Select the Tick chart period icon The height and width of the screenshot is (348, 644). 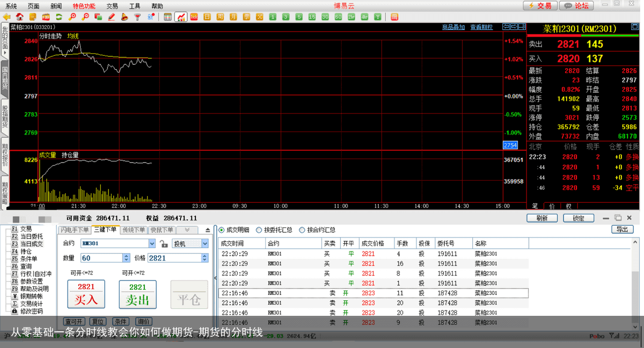[x=194, y=17]
